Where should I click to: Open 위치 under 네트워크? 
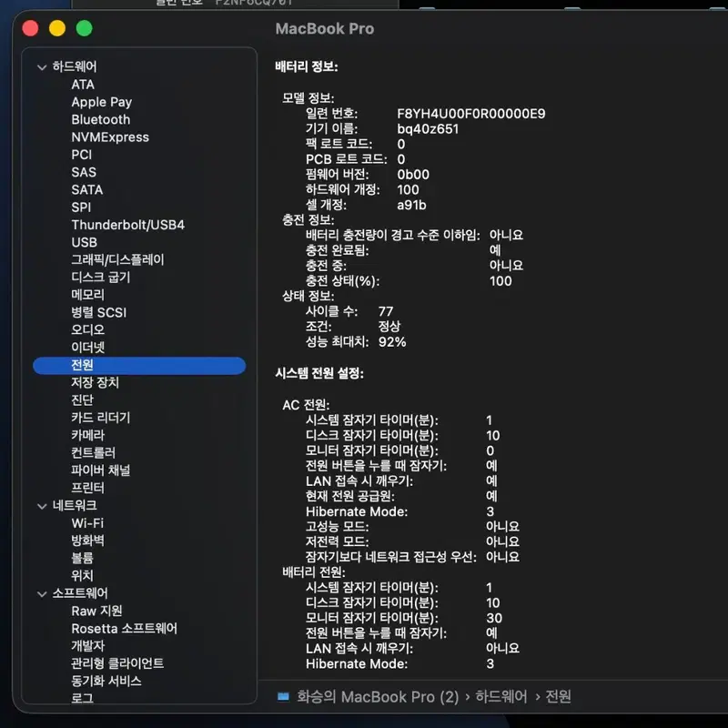[82, 576]
